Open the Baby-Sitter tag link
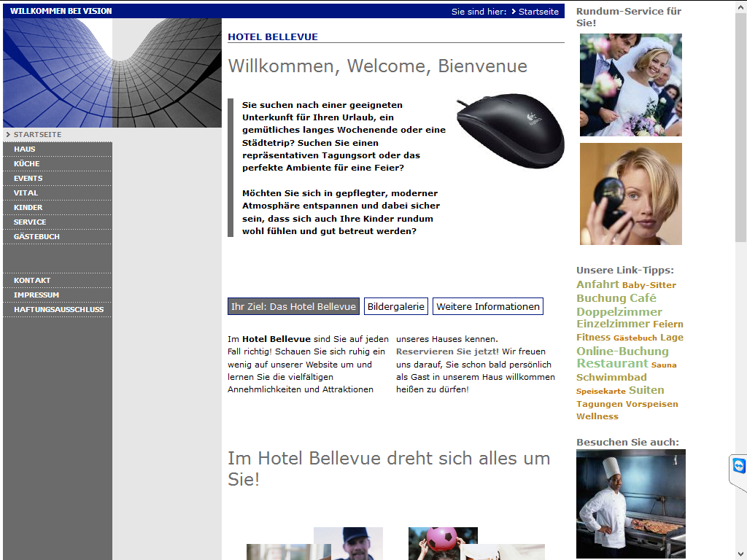The width and height of the screenshot is (747, 560). (x=649, y=285)
